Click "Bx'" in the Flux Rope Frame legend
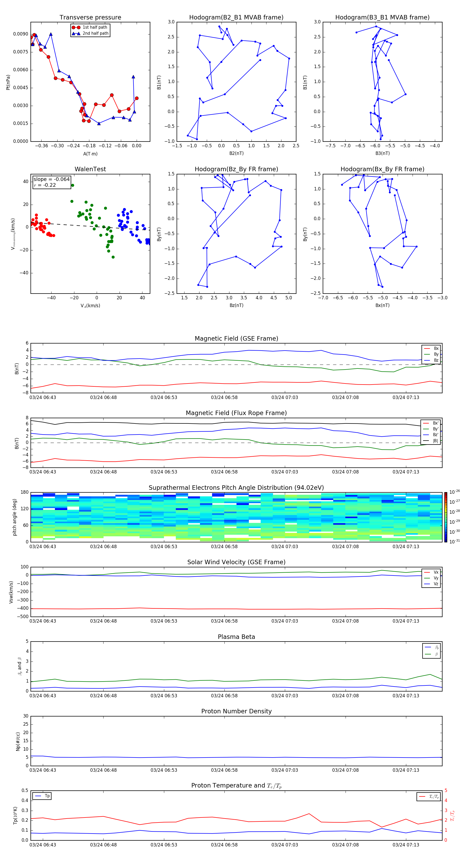The width and height of the screenshot is (473, 868). pos(431,423)
